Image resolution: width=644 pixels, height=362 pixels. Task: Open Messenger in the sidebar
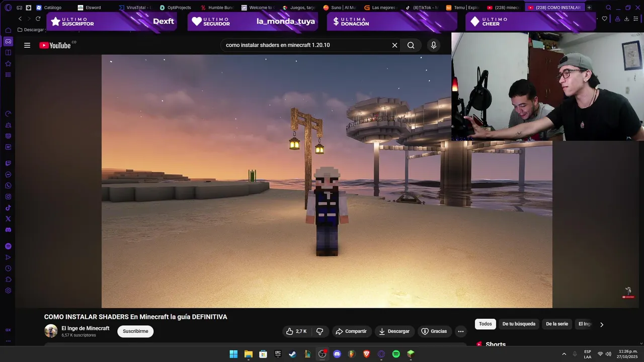click(x=8, y=174)
